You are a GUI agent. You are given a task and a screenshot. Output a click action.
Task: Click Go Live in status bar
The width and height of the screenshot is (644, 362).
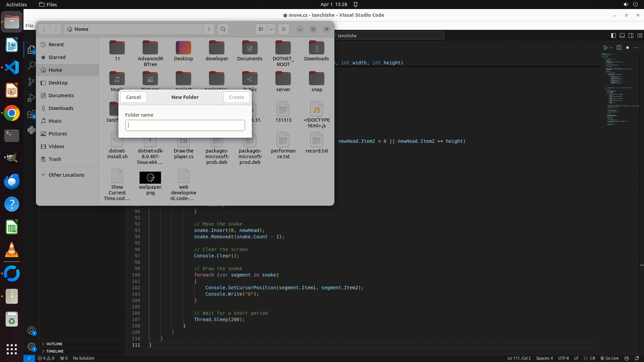(609, 358)
